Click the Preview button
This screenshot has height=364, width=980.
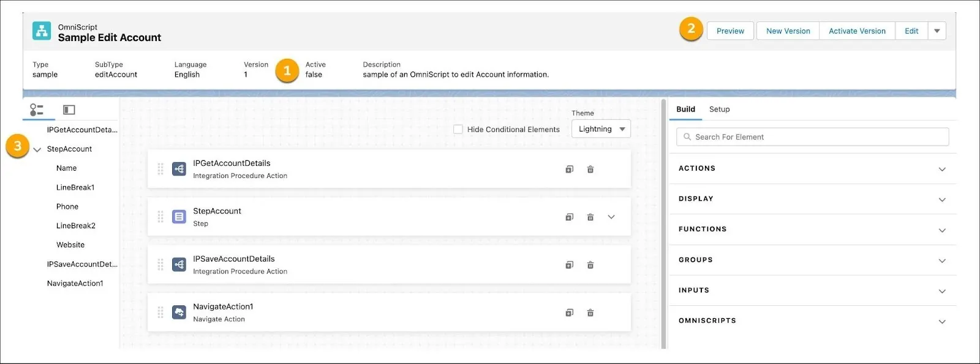pyautogui.click(x=730, y=31)
